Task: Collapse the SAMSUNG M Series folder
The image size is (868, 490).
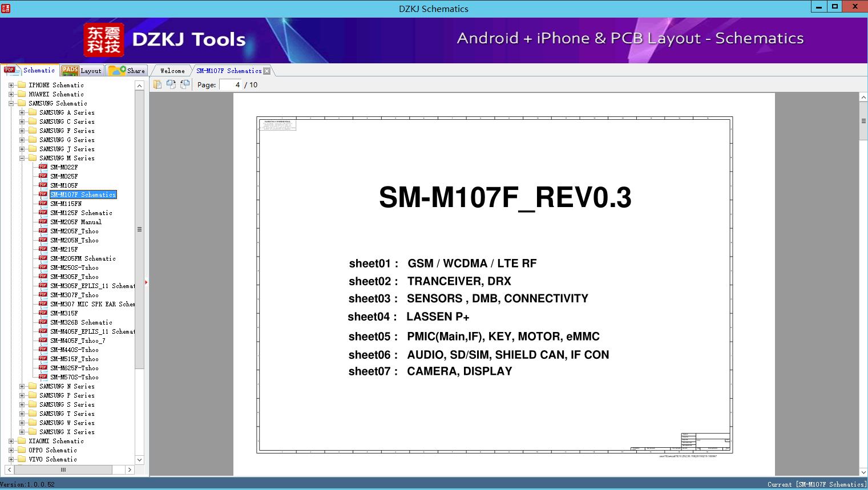Action: point(22,158)
